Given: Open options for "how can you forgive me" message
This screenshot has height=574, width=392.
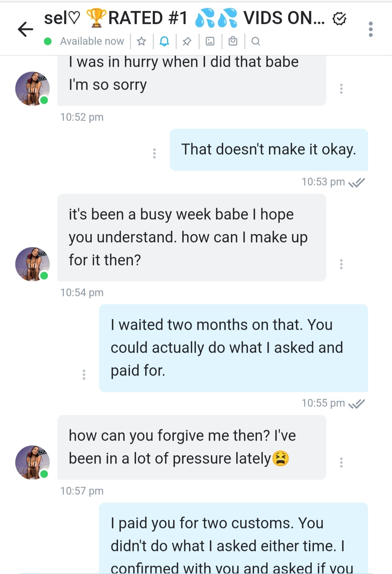Looking at the screenshot, I should pos(341,462).
